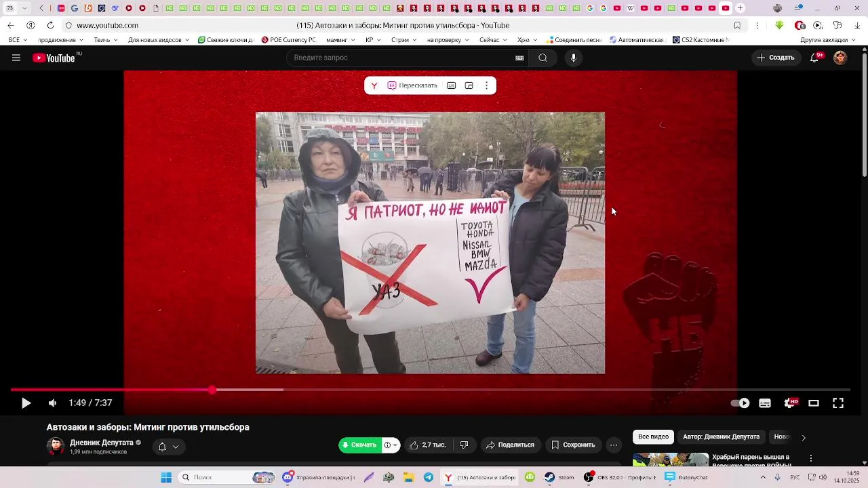Enter fullscreen mode
868x488 pixels.
838,403
